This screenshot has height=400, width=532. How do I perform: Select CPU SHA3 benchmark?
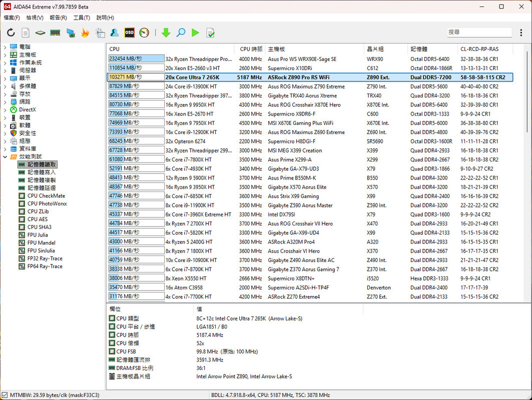click(x=36, y=227)
